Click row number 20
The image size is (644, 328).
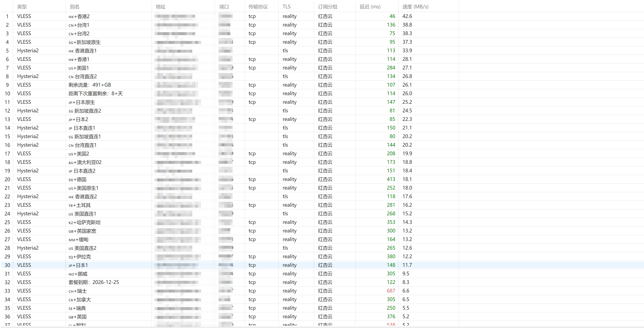(7, 179)
